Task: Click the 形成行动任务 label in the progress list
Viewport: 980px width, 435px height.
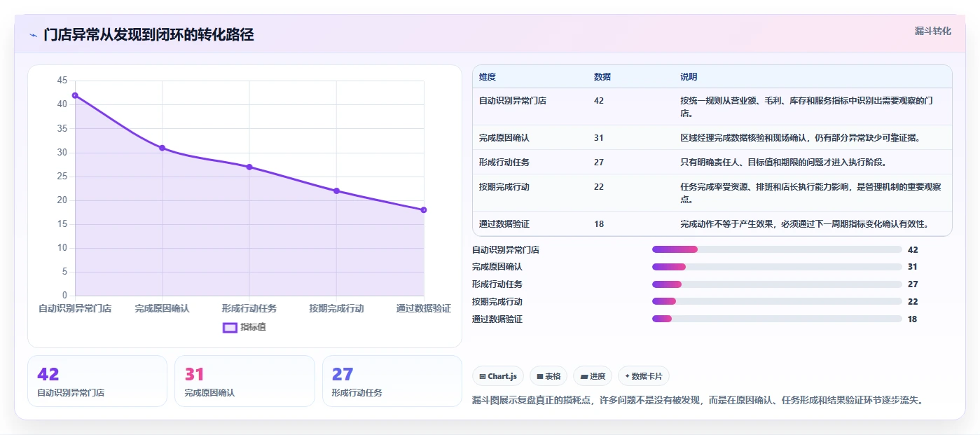Action: [497, 284]
